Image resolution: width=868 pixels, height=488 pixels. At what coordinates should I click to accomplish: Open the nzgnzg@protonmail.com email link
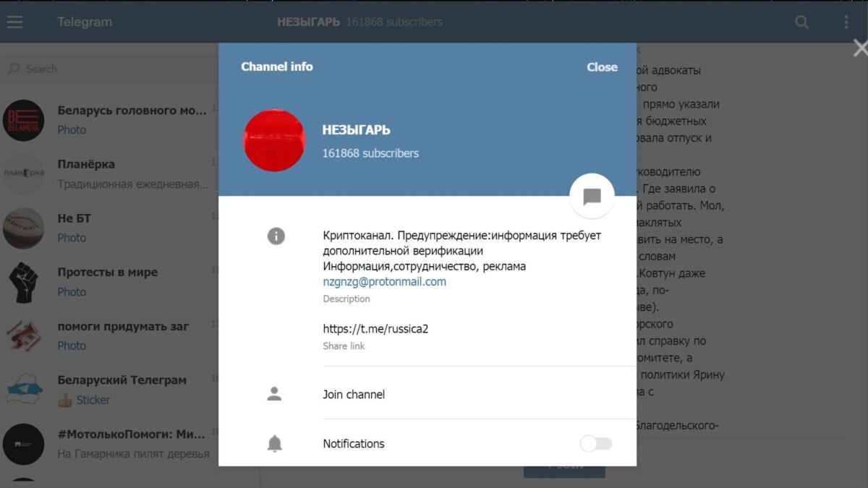(x=385, y=282)
